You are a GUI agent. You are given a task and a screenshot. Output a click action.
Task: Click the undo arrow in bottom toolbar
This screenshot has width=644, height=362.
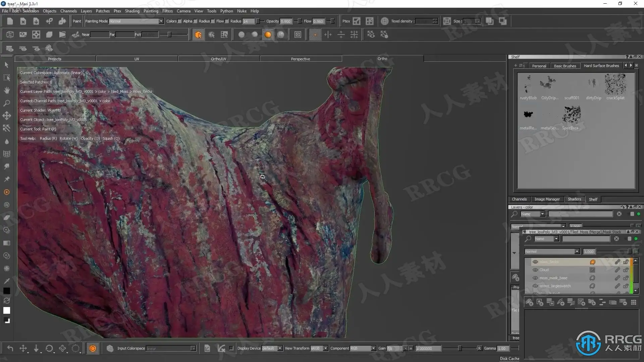10,348
